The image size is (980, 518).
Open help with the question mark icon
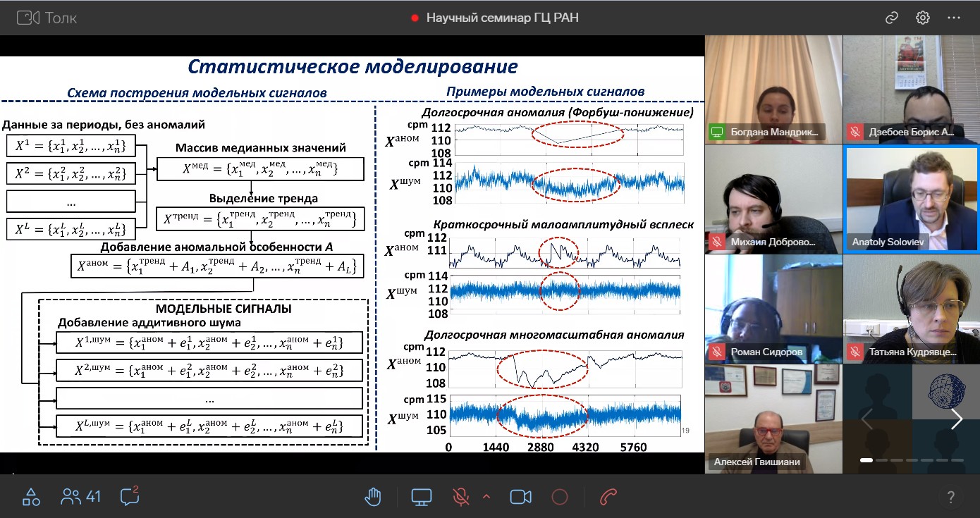tap(950, 497)
